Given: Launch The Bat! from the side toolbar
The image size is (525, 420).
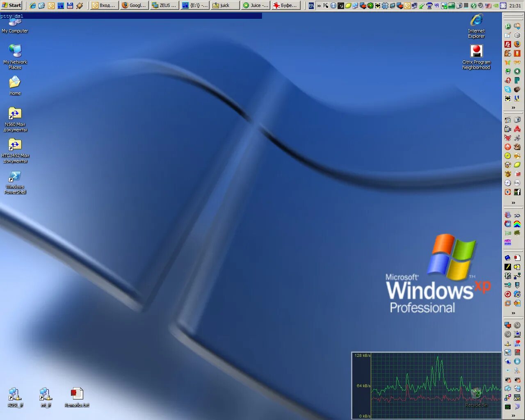Looking at the screenshot, I should [508, 98].
